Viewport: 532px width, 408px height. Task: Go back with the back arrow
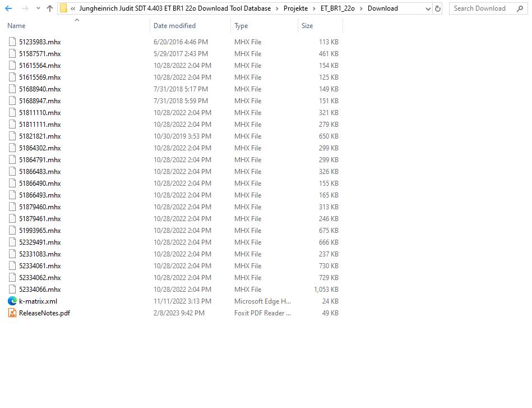pos(8,8)
